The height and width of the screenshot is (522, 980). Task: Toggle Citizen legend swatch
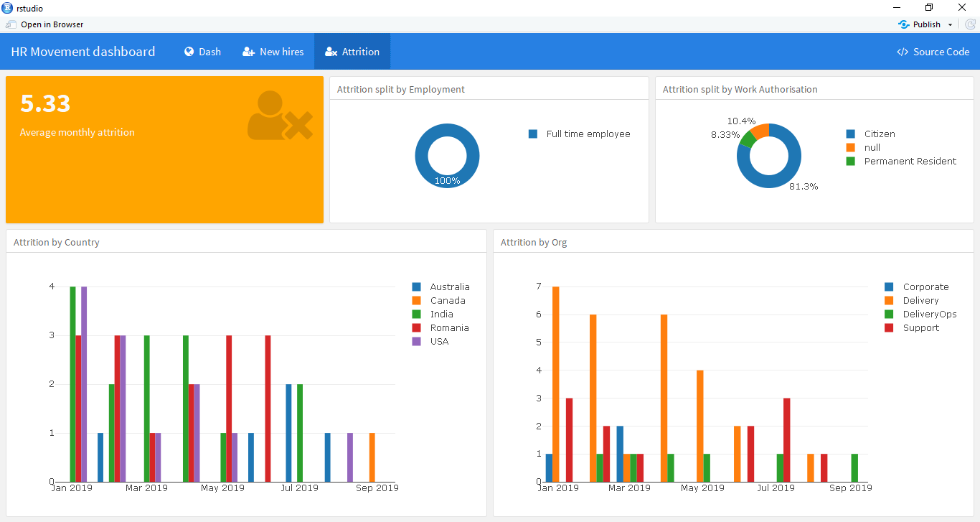point(851,134)
